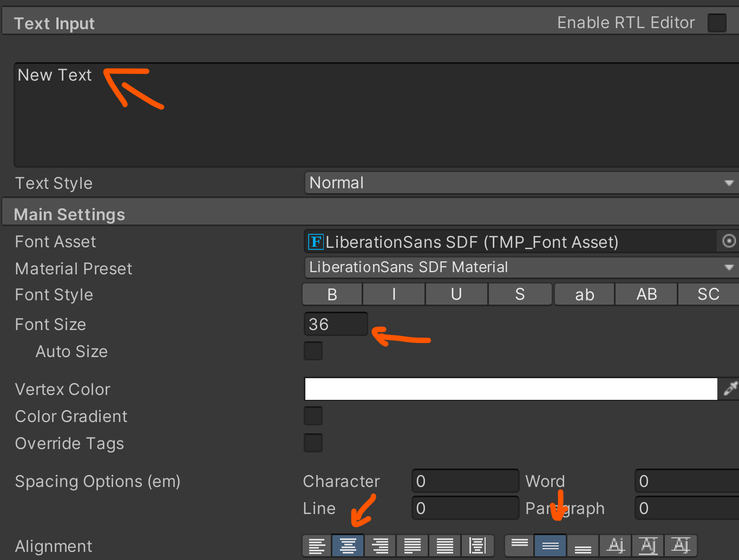Open Text Style dropdown
This screenshot has height=560, width=739.
[521, 183]
